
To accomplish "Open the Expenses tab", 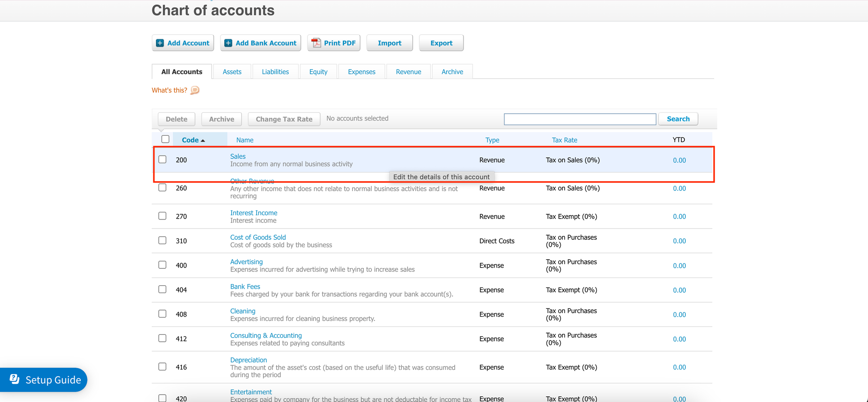I will (x=362, y=72).
